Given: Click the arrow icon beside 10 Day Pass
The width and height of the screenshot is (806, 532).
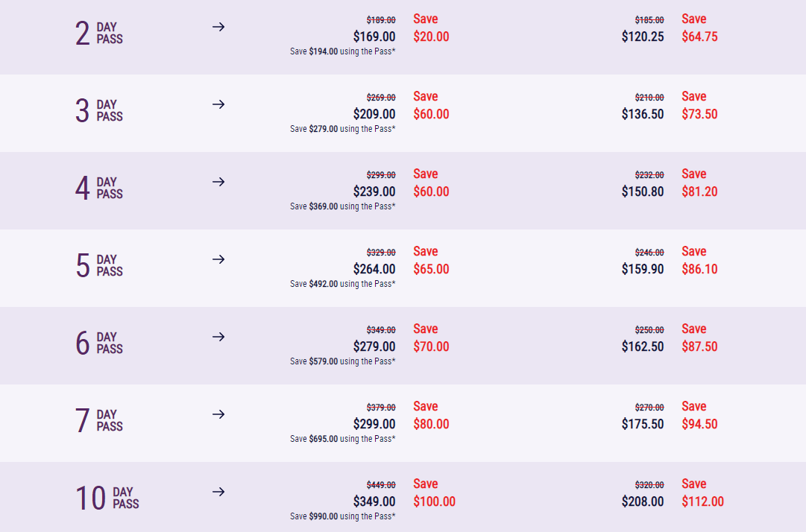Looking at the screenshot, I should [218, 492].
